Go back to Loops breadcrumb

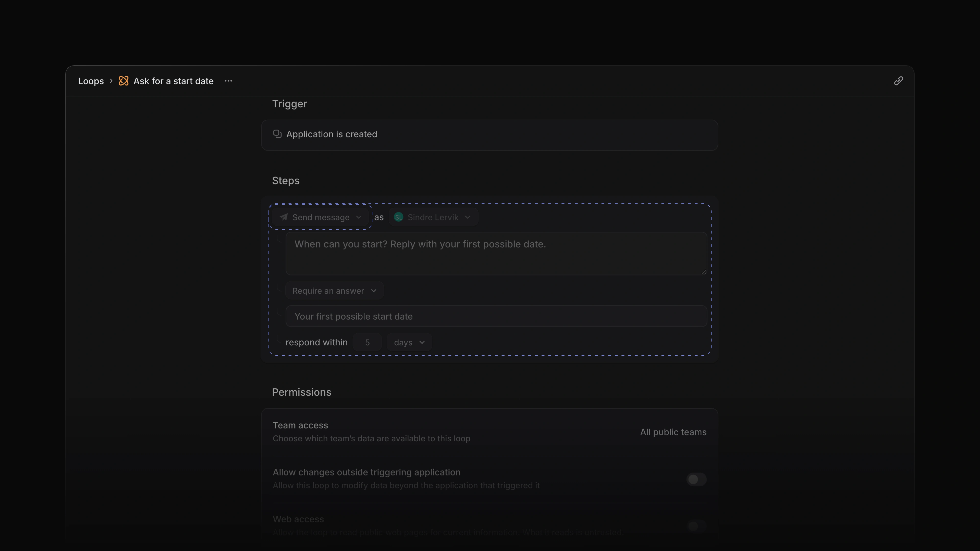(x=91, y=81)
